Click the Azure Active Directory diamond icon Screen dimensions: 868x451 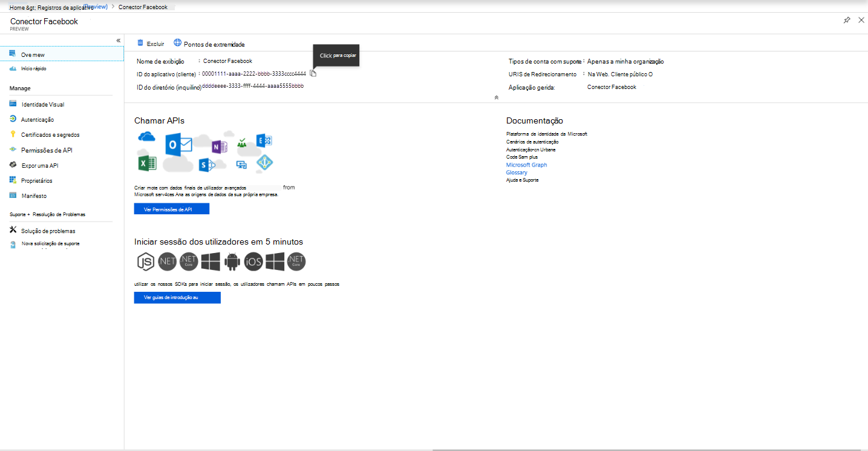click(x=264, y=163)
